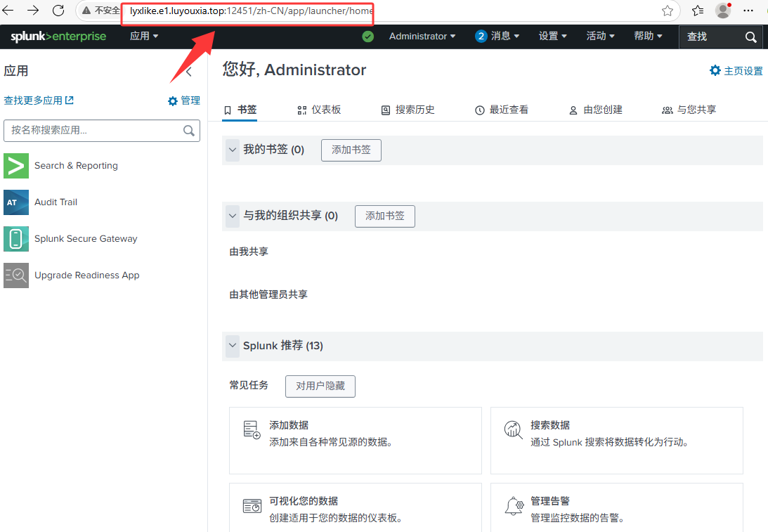The height and width of the screenshot is (532, 768).
Task: Open the 应用 dropdown in the top bar
Action: click(144, 37)
